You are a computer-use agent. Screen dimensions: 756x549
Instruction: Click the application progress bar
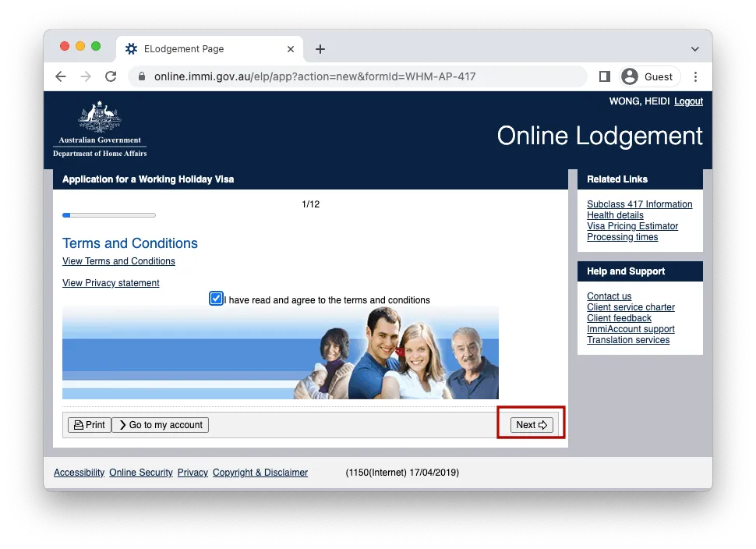[109, 215]
